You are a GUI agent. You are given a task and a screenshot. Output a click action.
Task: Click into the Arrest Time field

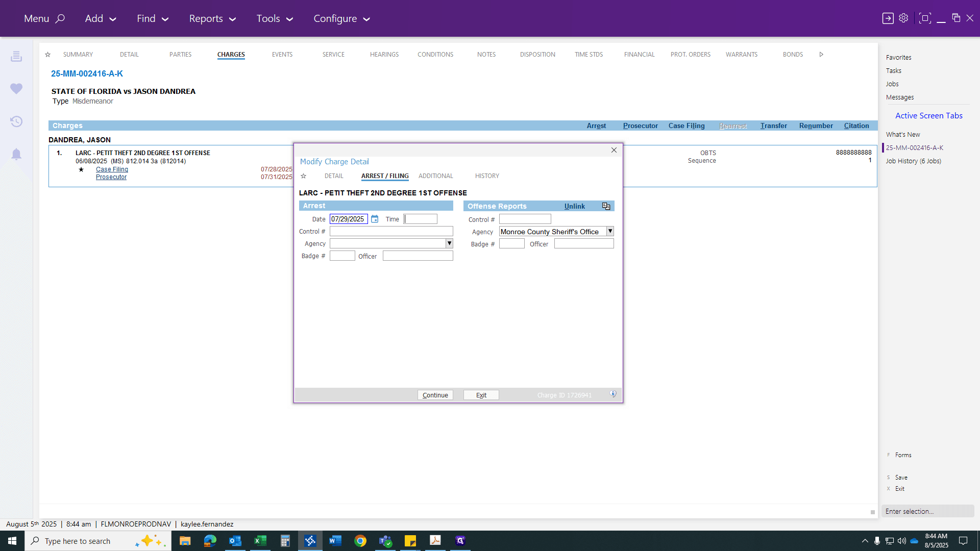pyautogui.click(x=420, y=219)
